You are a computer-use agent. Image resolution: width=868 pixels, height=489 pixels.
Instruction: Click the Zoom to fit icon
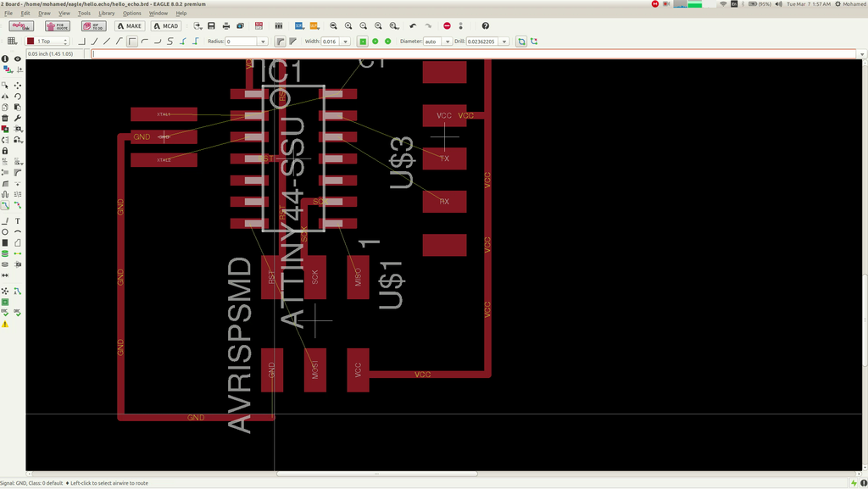pos(333,26)
